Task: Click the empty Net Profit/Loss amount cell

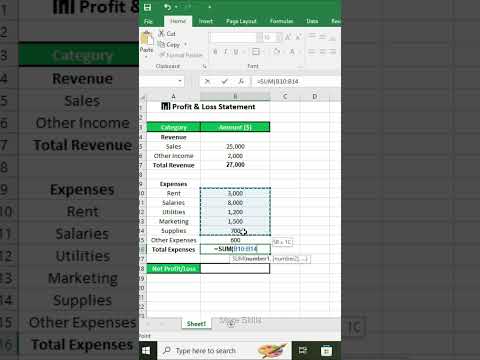Action: pyautogui.click(x=235, y=269)
